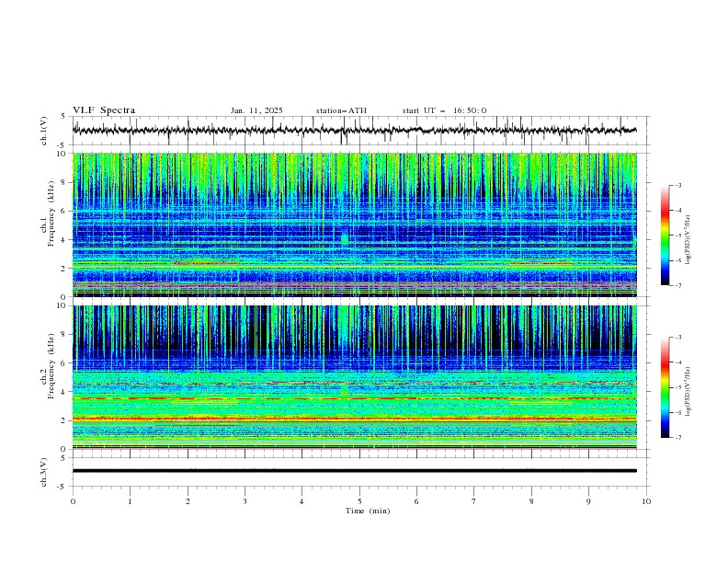The height and width of the screenshot is (563, 728).
Task: Click the 'Time (min)' axis label
Action: click(x=368, y=511)
